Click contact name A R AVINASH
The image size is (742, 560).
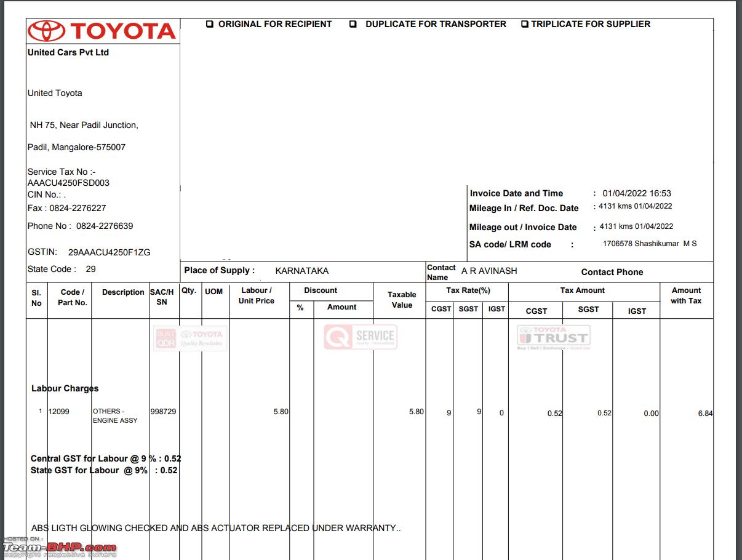pyautogui.click(x=489, y=271)
